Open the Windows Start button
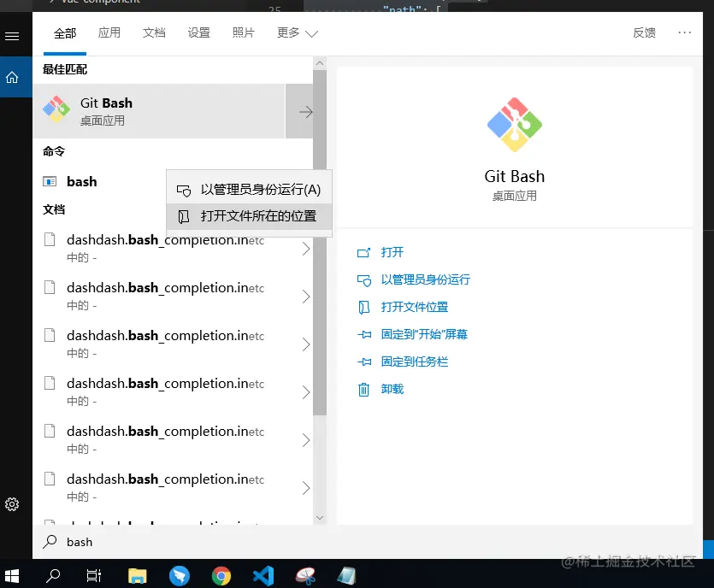Image resolution: width=714 pixels, height=588 pixels. [x=11, y=576]
